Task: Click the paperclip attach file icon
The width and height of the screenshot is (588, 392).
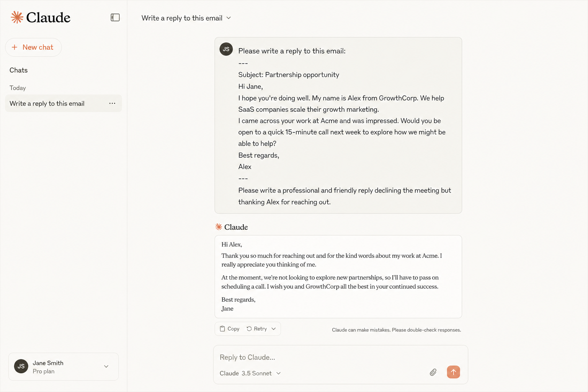Action: 433,372
